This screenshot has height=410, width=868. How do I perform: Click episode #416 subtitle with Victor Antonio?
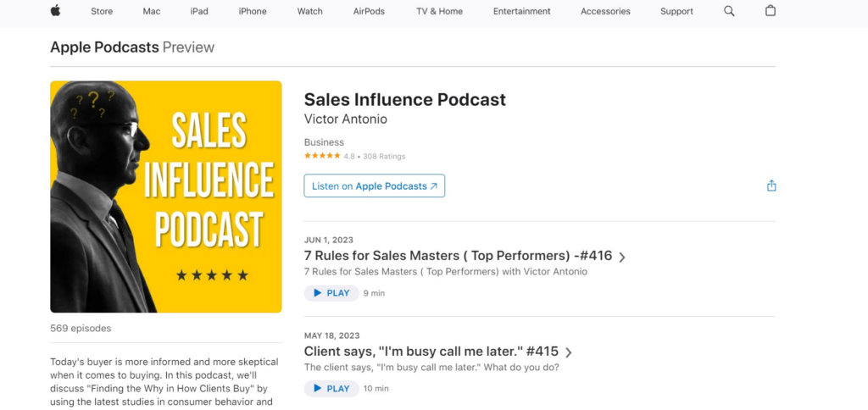click(x=446, y=272)
